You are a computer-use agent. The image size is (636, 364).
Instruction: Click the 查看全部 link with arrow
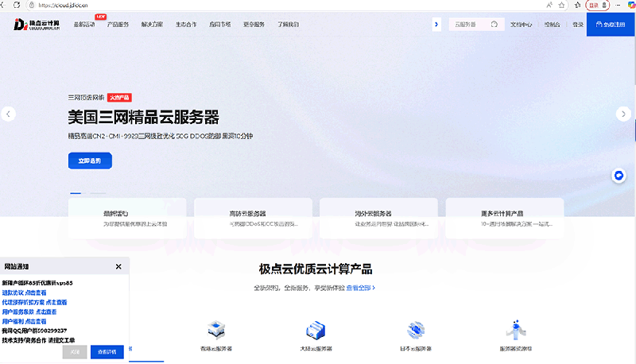tap(361, 288)
